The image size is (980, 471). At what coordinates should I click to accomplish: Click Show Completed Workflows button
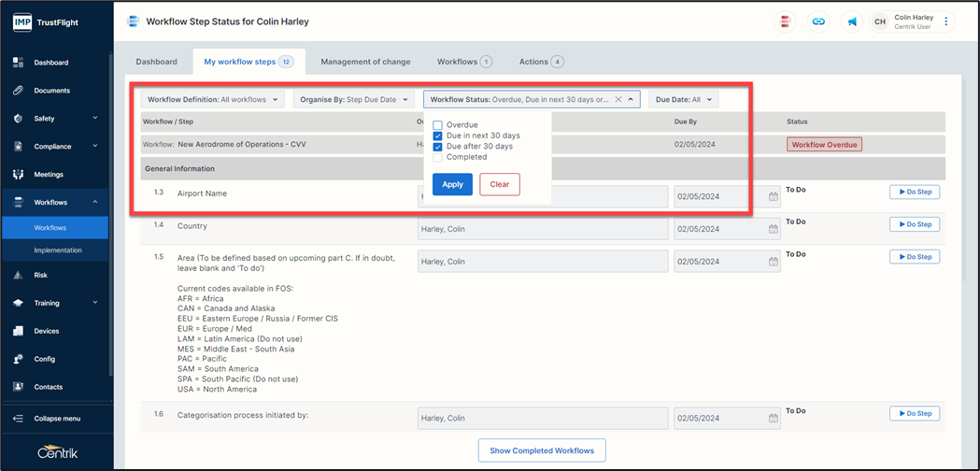tap(542, 450)
